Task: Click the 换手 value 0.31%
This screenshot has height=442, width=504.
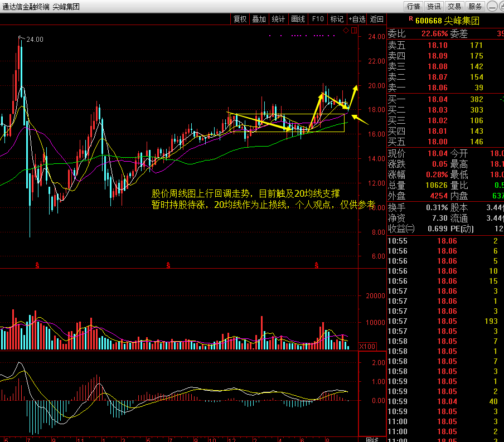Action: click(437, 208)
